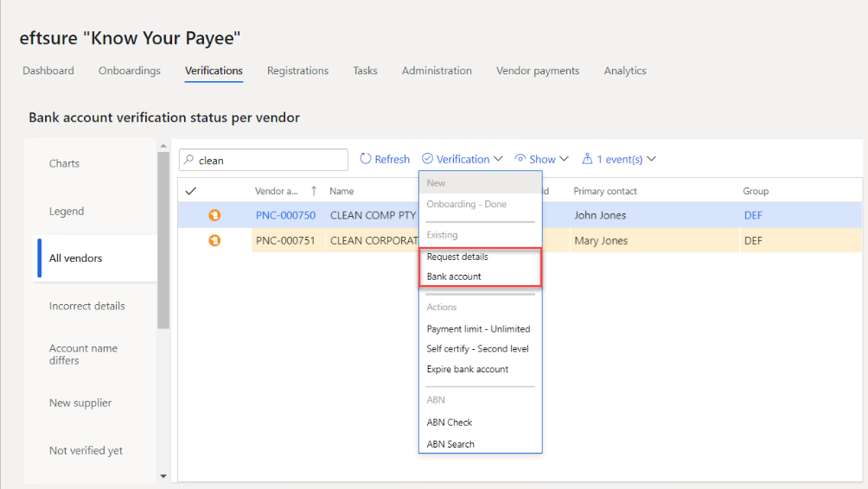Open the Administration tab

437,71
